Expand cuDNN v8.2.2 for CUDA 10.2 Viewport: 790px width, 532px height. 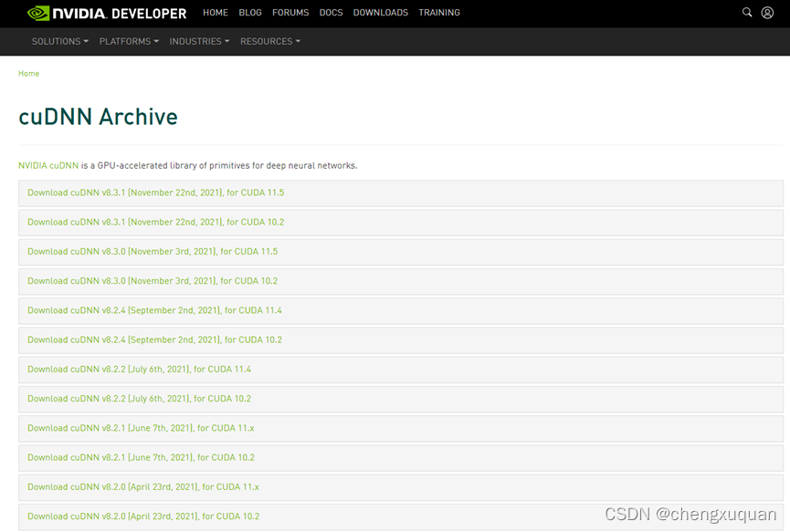401,399
